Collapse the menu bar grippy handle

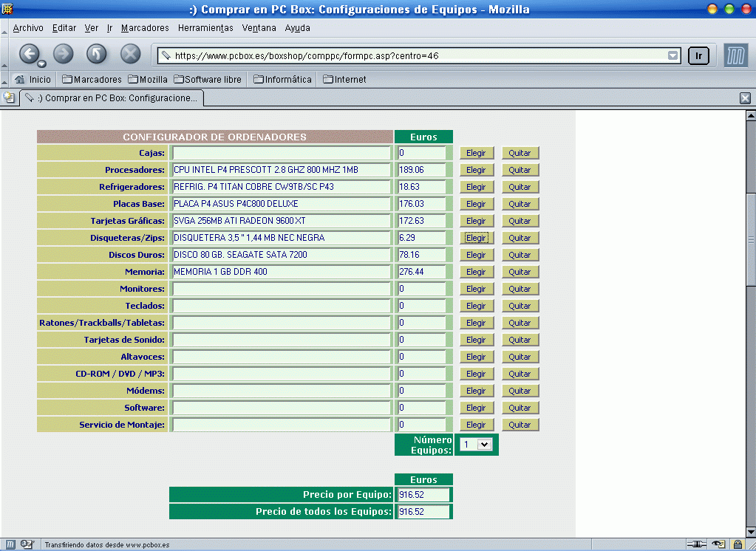coord(4,28)
